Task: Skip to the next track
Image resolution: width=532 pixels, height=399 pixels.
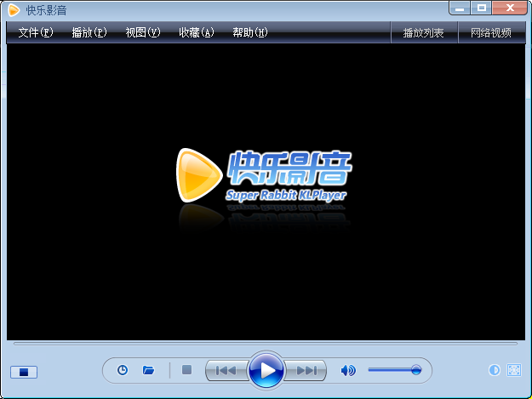Action: point(307,370)
